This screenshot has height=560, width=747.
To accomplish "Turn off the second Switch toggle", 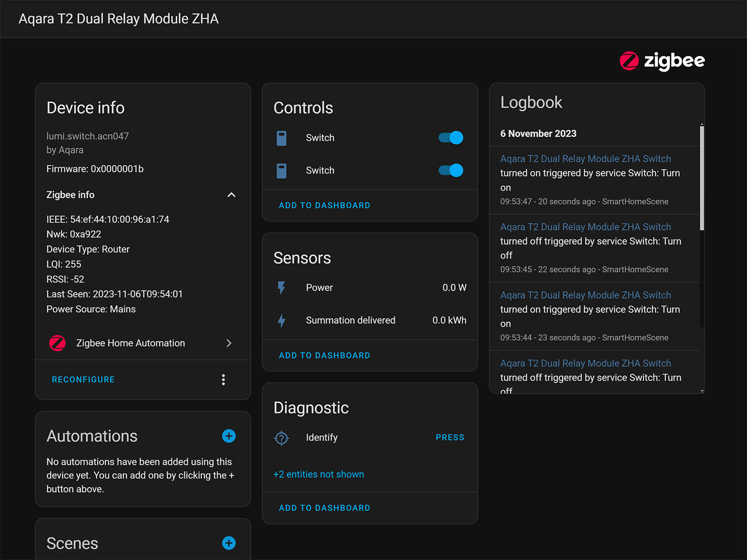I will coord(451,170).
